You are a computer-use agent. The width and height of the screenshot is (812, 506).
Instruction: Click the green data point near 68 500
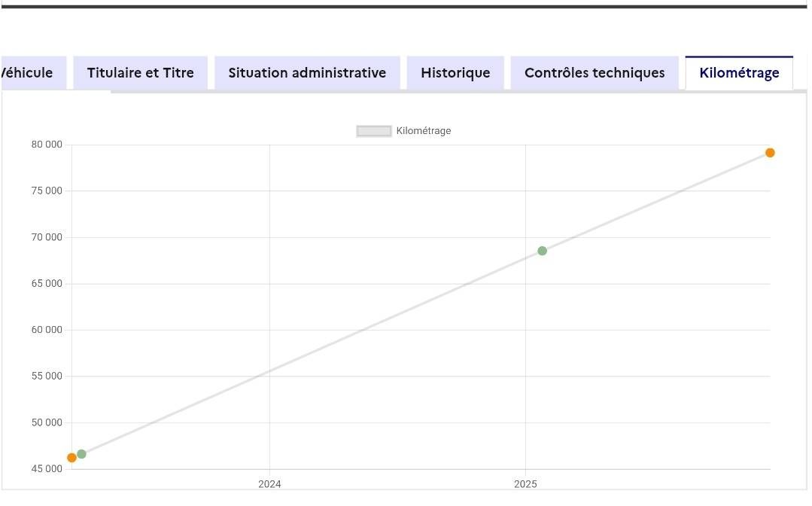point(542,251)
